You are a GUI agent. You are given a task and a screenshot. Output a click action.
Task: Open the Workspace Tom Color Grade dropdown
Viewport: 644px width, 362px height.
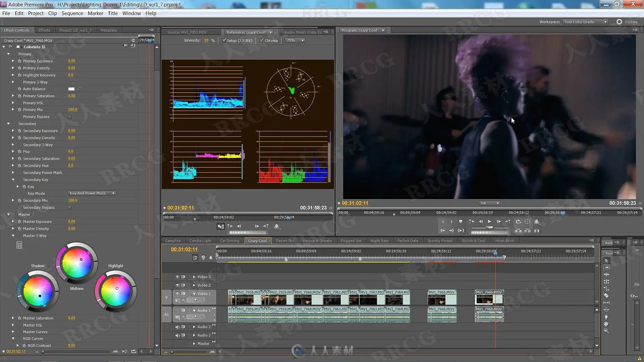tap(585, 22)
